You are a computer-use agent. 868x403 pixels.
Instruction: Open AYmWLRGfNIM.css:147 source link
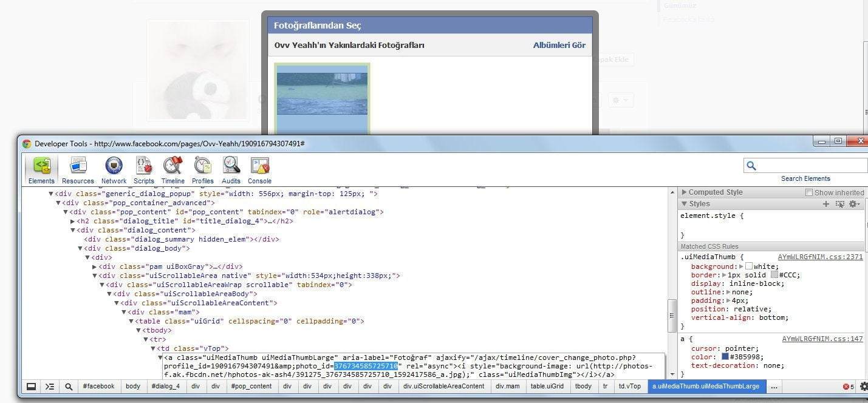tap(822, 339)
